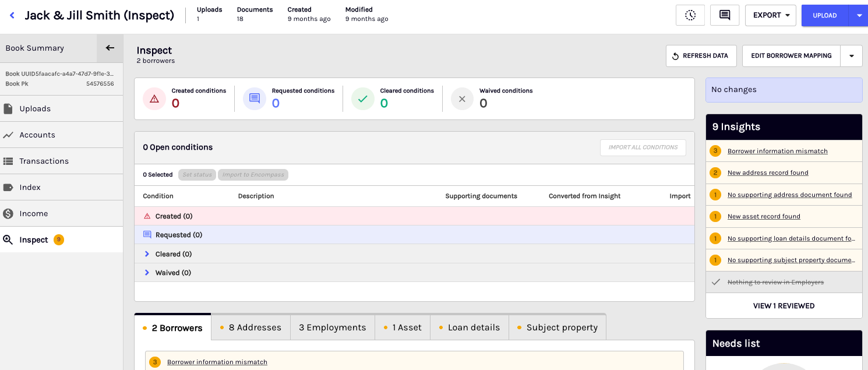868x370 pixels.
Task: Open the comments chat bubble icon
Action: tap(725, 15)
